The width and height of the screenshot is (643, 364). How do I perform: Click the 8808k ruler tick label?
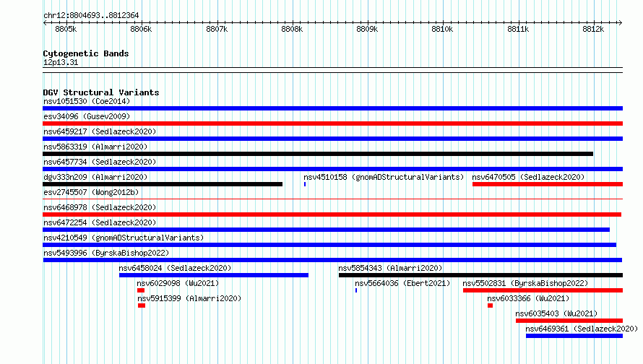tap(292, 29)
